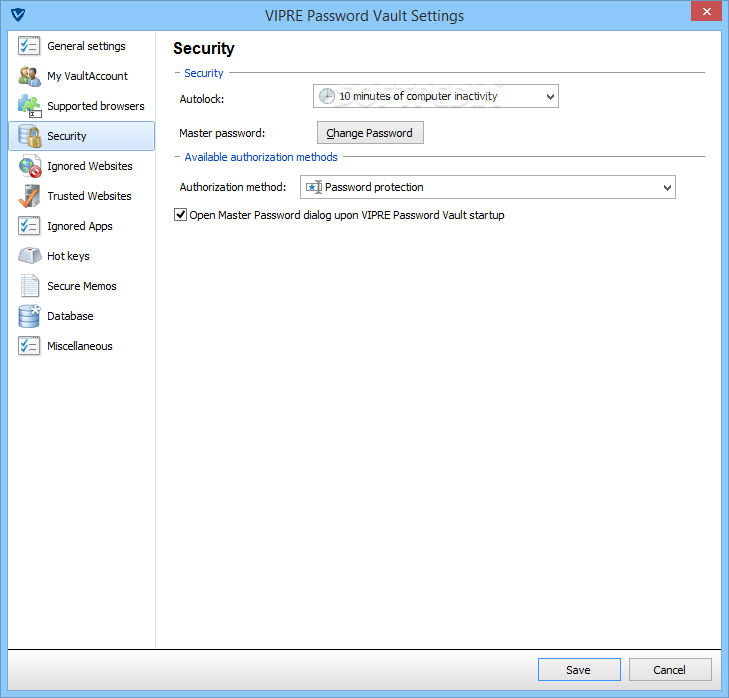Click the Hot keys keyboard key icon
The image size is (729, 698).
pos(30,255)
